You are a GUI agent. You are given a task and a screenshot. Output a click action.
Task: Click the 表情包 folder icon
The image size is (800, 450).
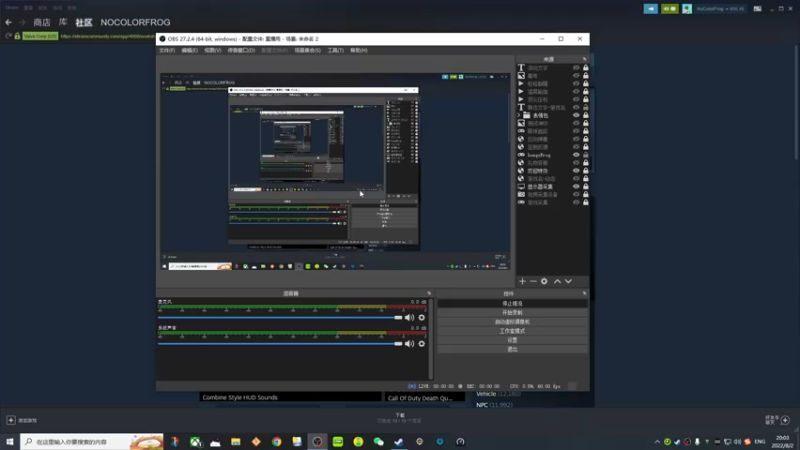click(527, 115)
